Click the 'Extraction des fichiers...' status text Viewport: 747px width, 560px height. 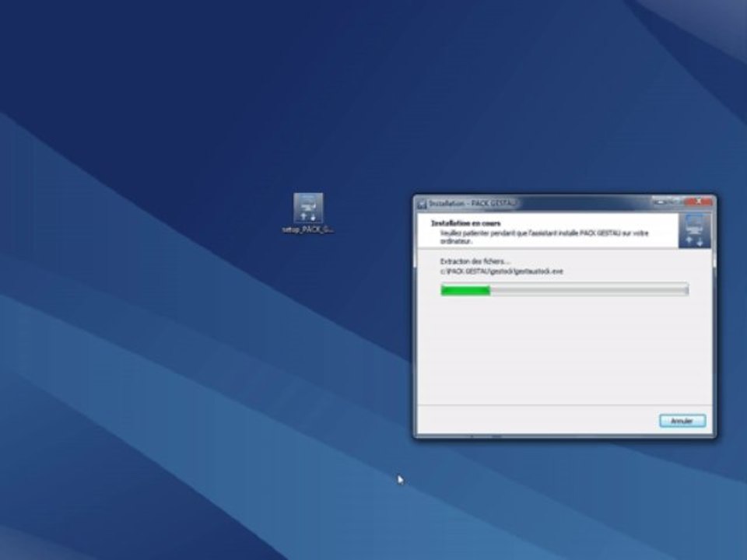(x=475, y=261)
